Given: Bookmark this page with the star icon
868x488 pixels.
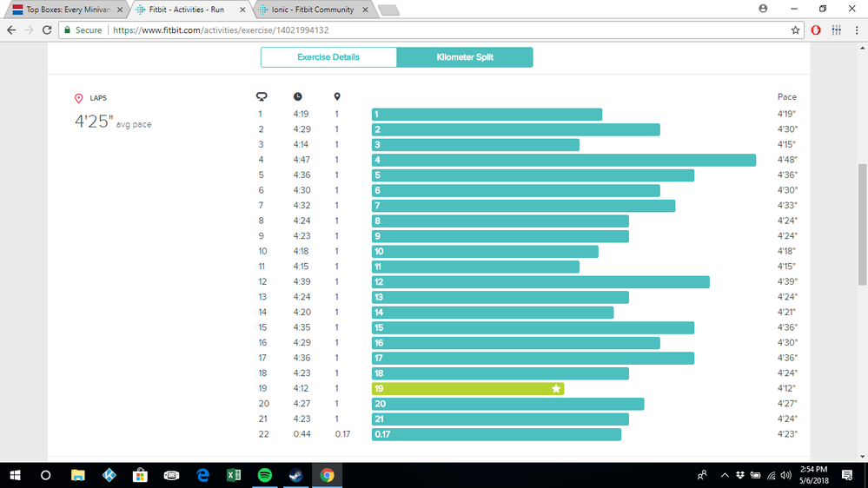Looking at the screenshot, I should coord(795,30).
